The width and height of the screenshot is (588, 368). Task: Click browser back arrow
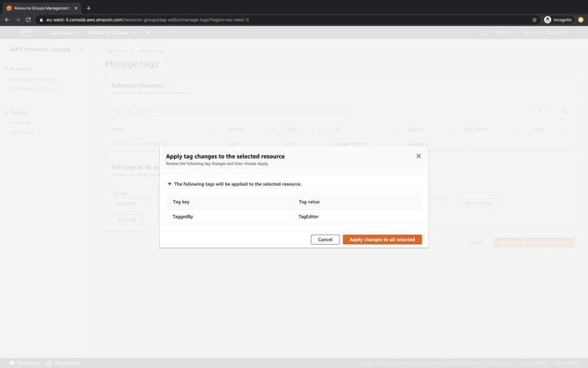(7, 20)
